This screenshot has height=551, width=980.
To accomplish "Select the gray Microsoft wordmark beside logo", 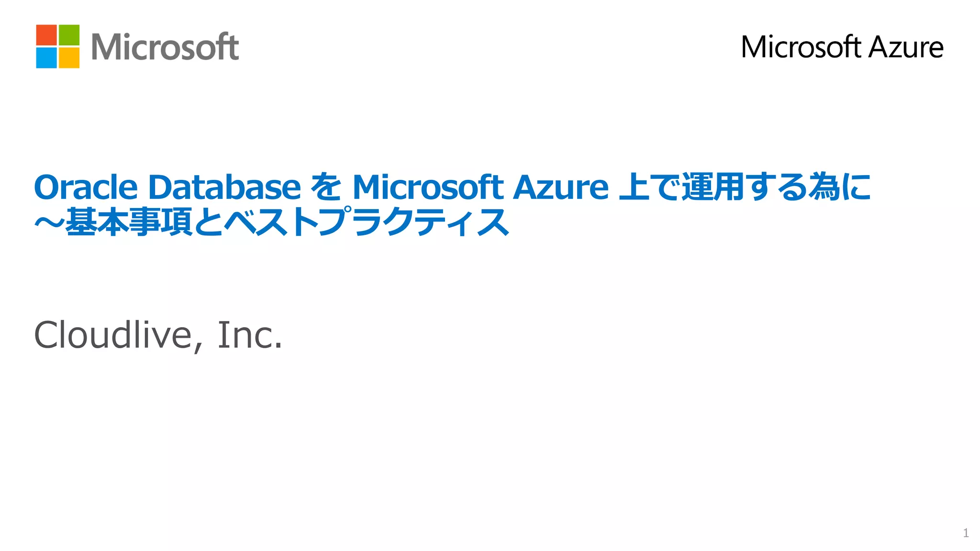I will point(165,47).
